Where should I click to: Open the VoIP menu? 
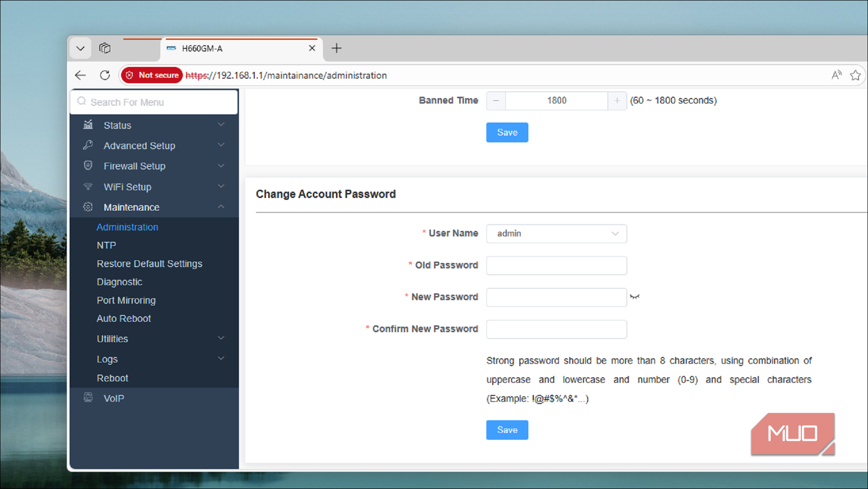154,398
